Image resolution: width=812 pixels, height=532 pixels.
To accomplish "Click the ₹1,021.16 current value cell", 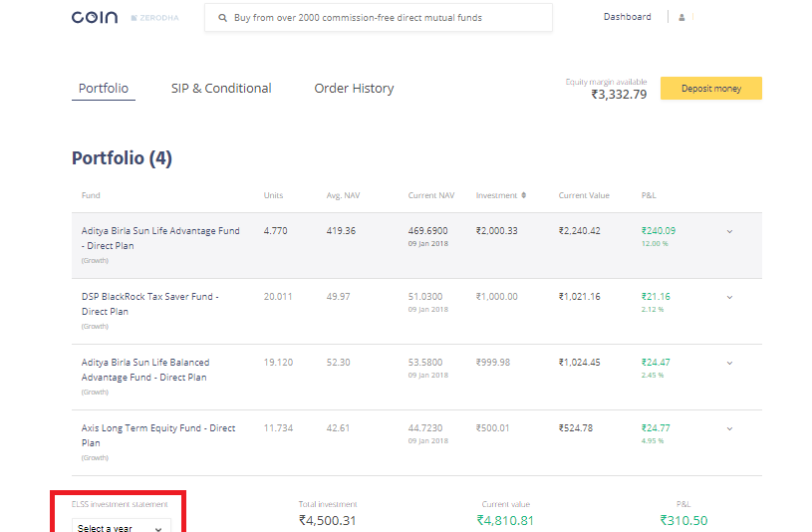I will tap(580, 296).
